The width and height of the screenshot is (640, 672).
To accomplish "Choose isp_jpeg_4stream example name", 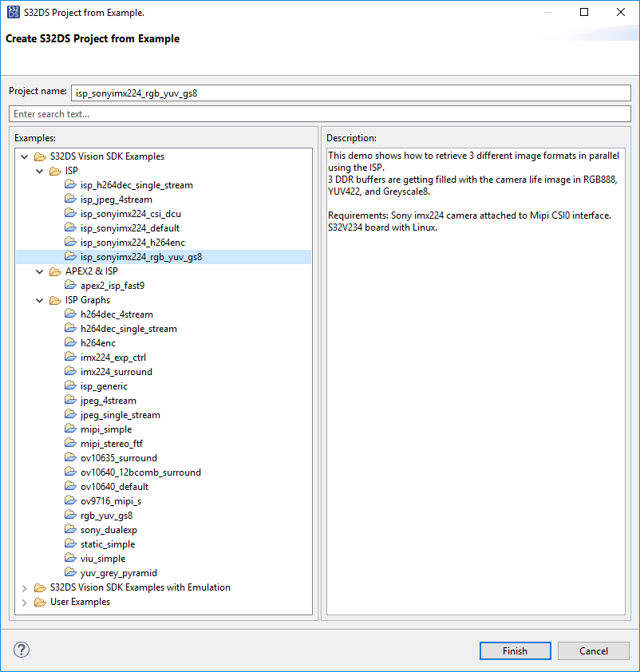I will click(x=116, y=200).
